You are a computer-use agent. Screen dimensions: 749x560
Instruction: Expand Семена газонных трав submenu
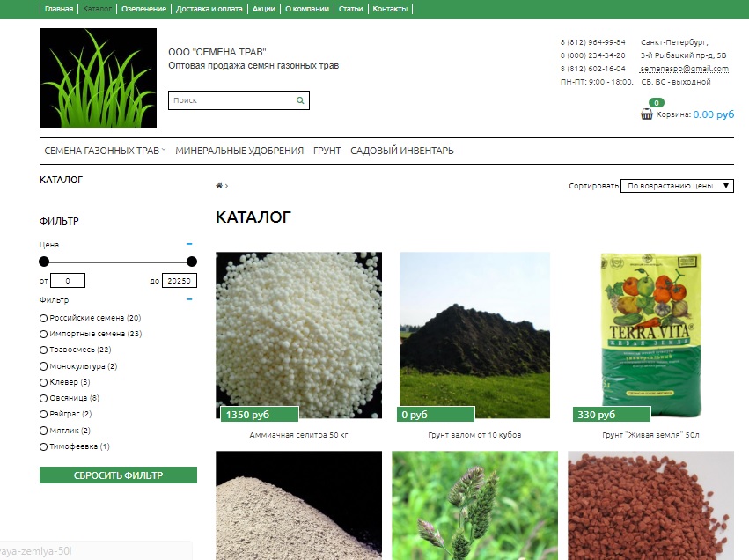[x=105, y=151]
